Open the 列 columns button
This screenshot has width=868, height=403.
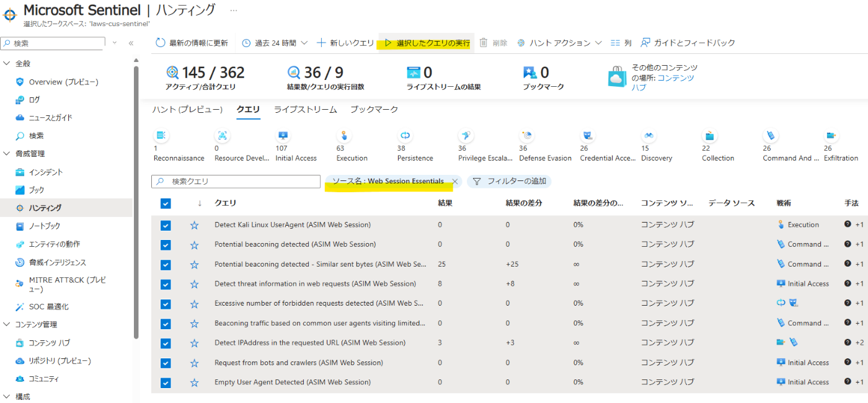(x=621, y=43)
